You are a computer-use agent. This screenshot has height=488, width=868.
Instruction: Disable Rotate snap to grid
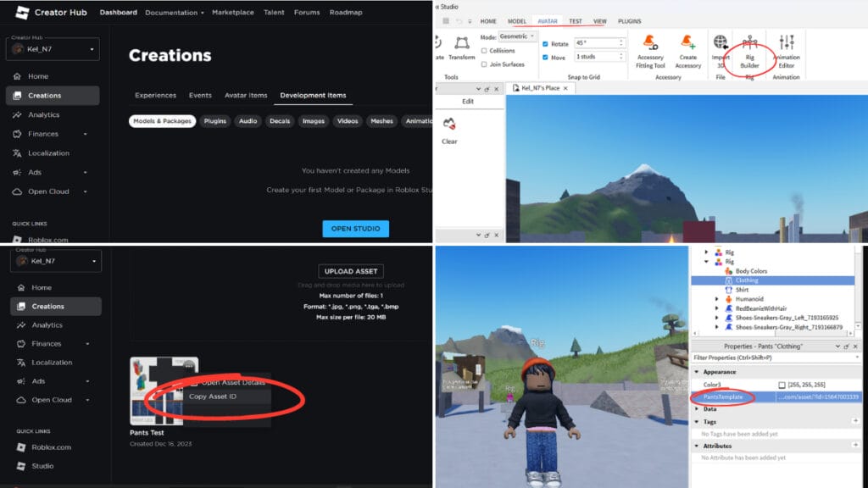click(545, 42)
